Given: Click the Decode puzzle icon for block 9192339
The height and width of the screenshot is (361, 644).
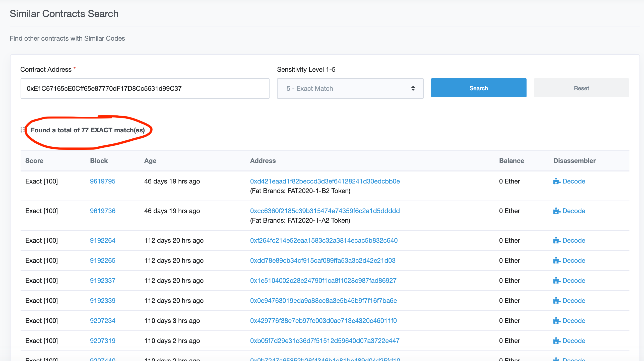Looking at the screenshot, I should pos(557,301).
